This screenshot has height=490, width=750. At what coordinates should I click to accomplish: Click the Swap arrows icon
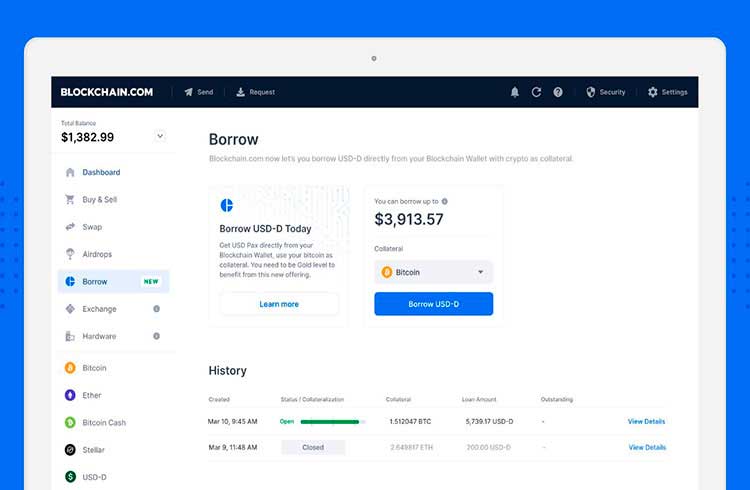pos(70,227)
